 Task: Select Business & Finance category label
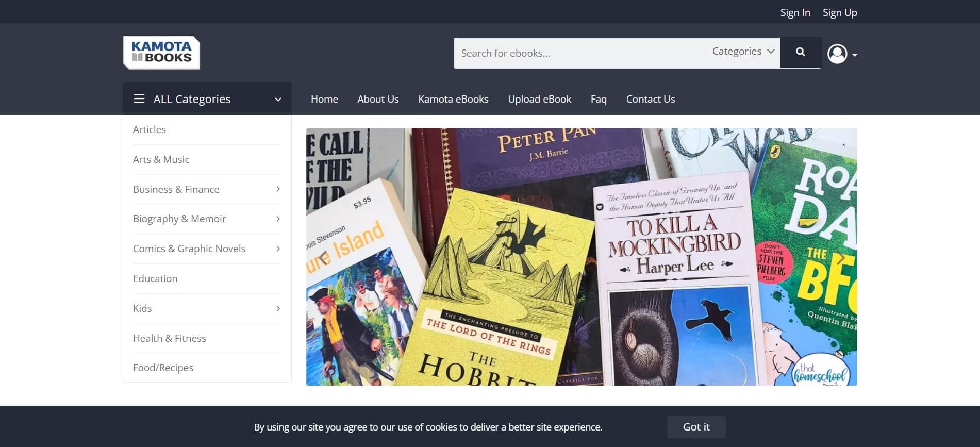pos(176,189)
